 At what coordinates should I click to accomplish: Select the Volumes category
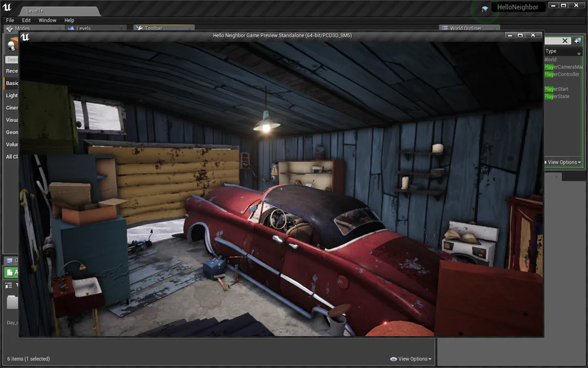click(x=12, y=144)
